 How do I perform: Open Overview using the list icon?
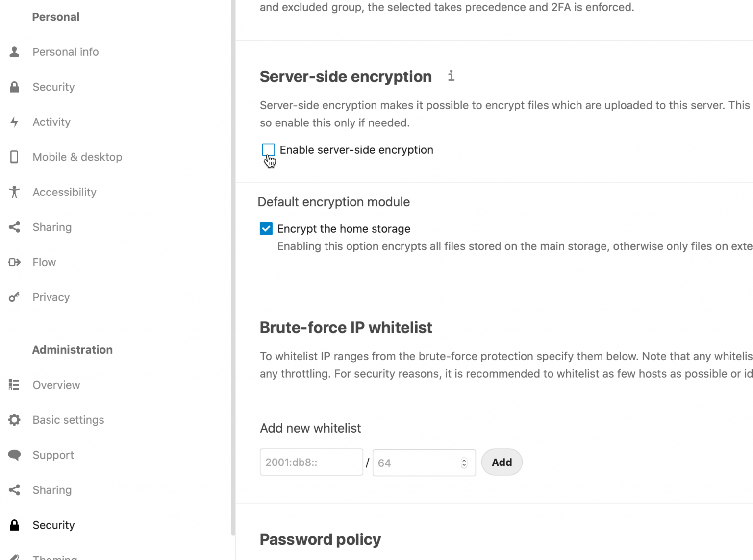14,385
